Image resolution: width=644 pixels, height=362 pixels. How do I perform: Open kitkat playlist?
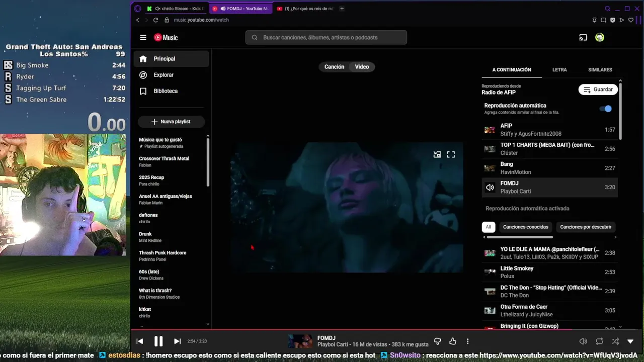tap(171, 312)
